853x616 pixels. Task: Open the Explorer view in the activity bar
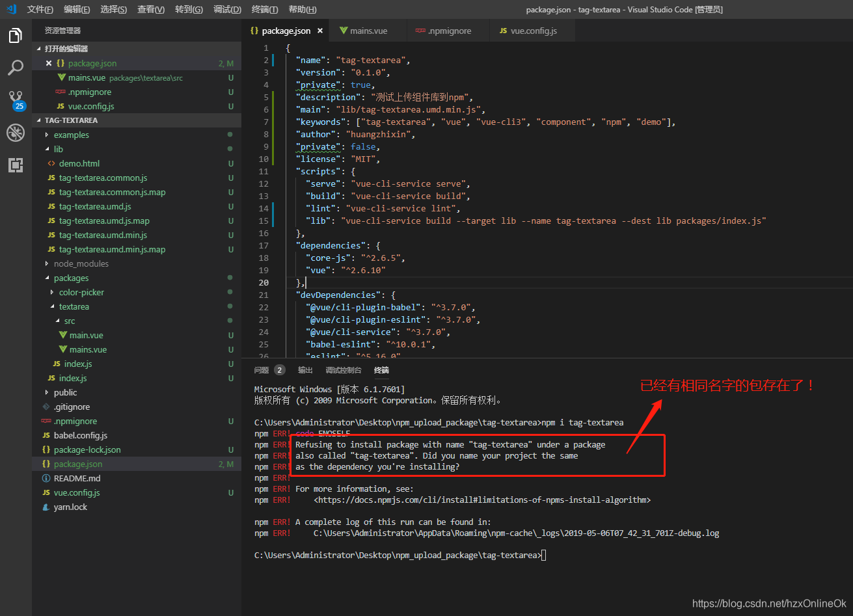tap(16, 36)
